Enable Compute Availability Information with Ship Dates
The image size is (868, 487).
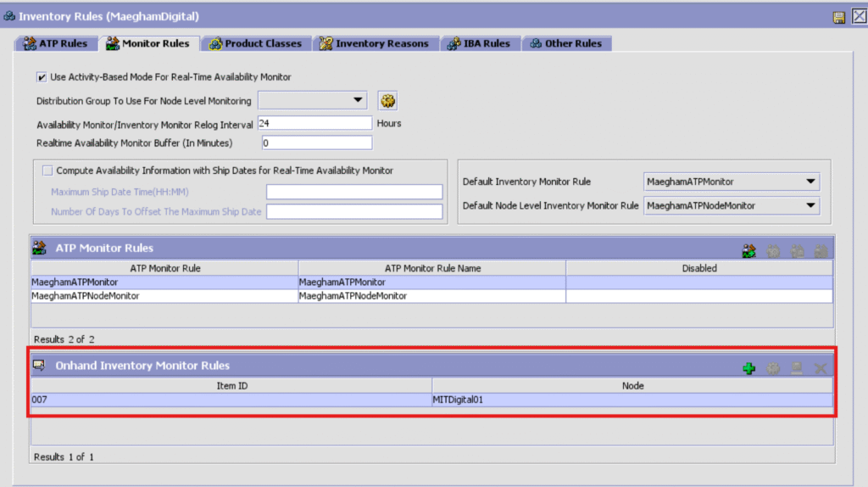(x=47, y=171)
